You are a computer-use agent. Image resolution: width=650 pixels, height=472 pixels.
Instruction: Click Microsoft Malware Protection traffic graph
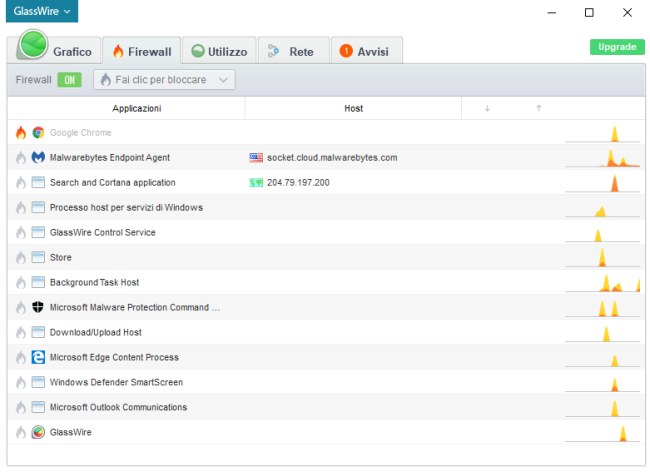tap(602, 308)
